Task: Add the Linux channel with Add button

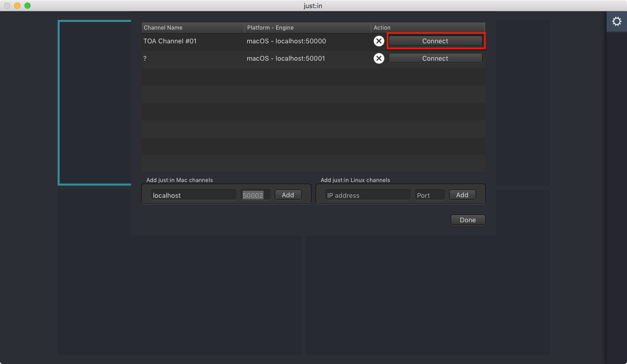Action: coord(462,195)
